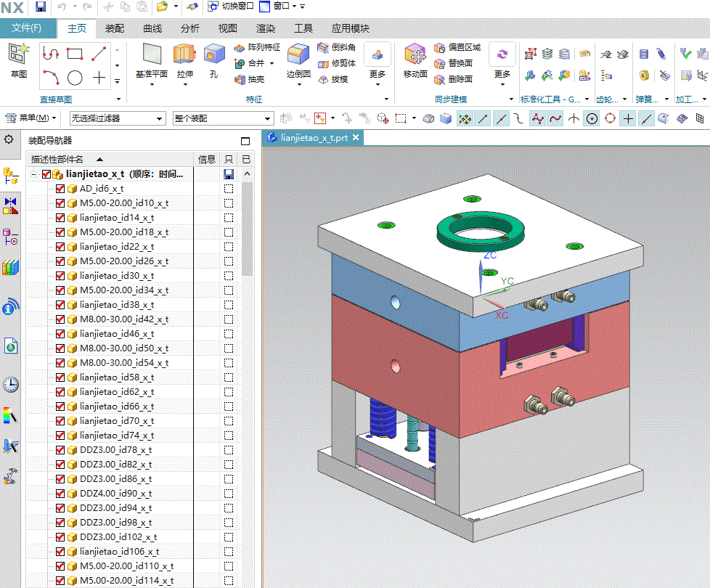Click the Replace Face (替换面) tool

pyautogui.click(x=453, y=63)
